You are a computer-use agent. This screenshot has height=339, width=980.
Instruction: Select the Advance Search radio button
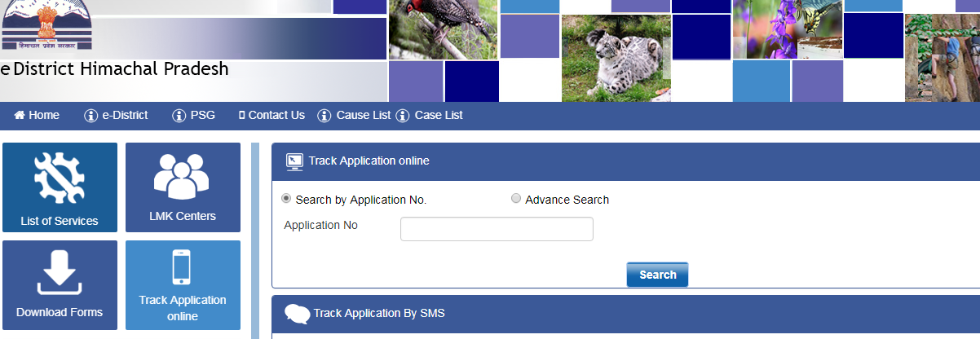(x=516, y=198)
